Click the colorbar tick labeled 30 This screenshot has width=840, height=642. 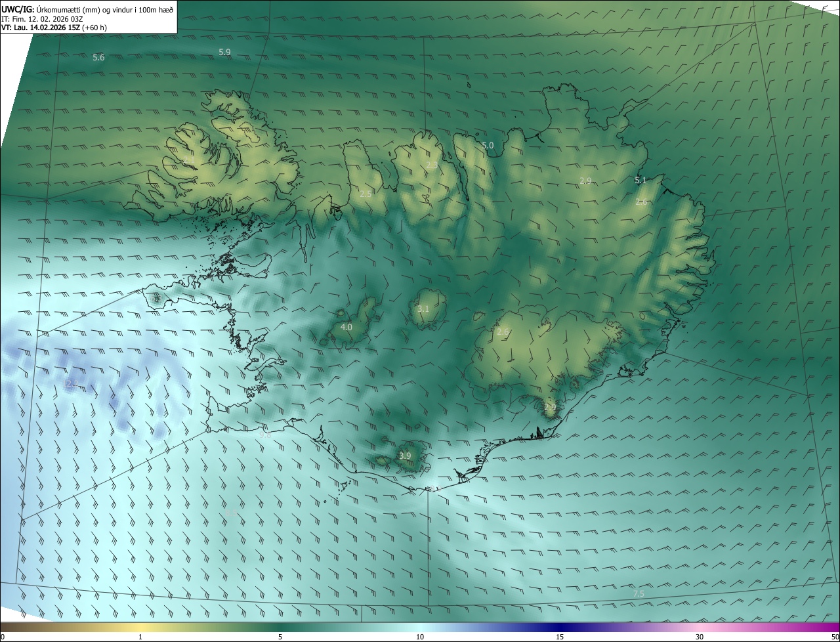700,637
